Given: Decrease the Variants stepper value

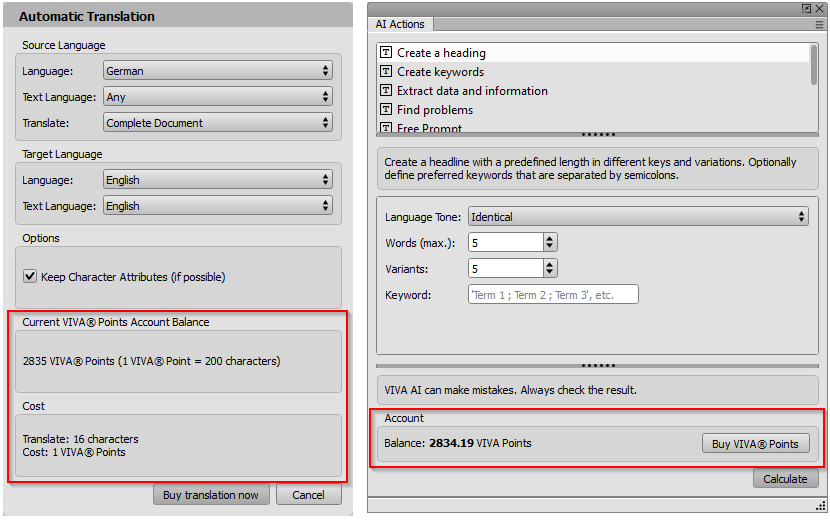Looking at the screenshot, I should 550,273.
